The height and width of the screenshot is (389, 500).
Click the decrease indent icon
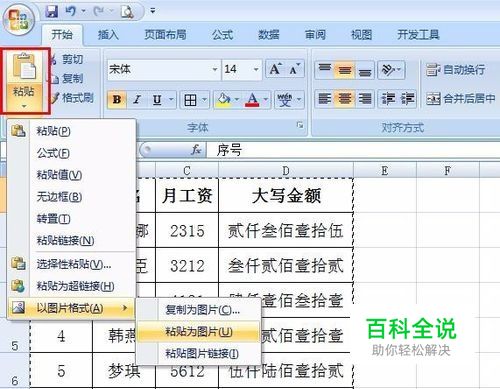(388, 99)
